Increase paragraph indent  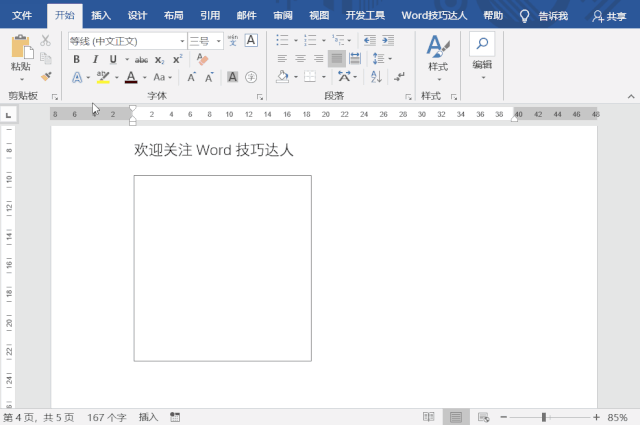click(388, 40)
